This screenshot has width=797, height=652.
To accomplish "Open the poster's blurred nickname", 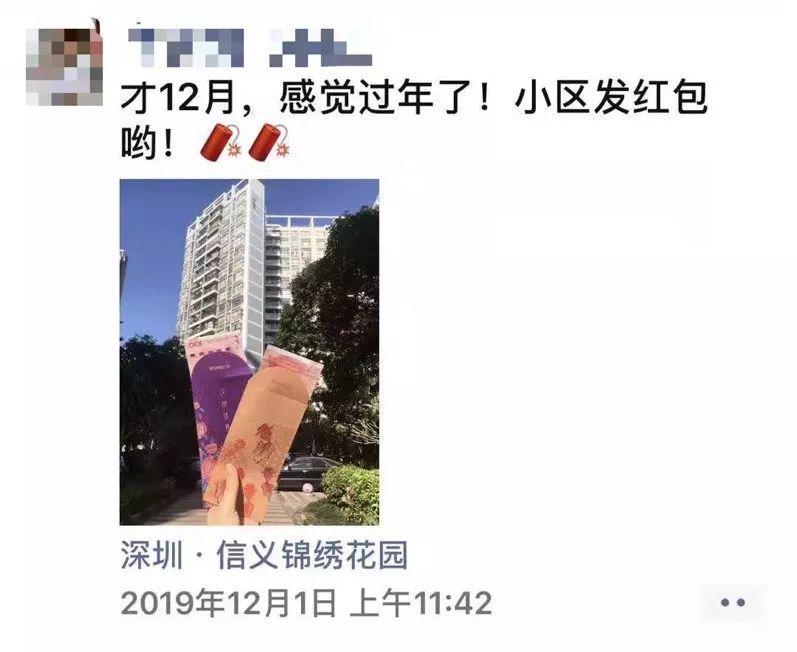I will tap(249, 48).
